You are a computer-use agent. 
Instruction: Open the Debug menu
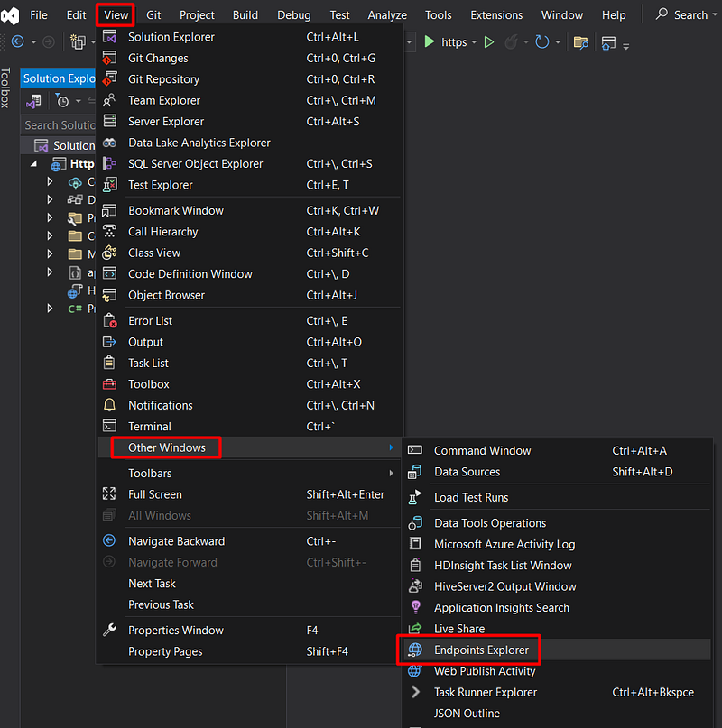click(x=293, y=14)
